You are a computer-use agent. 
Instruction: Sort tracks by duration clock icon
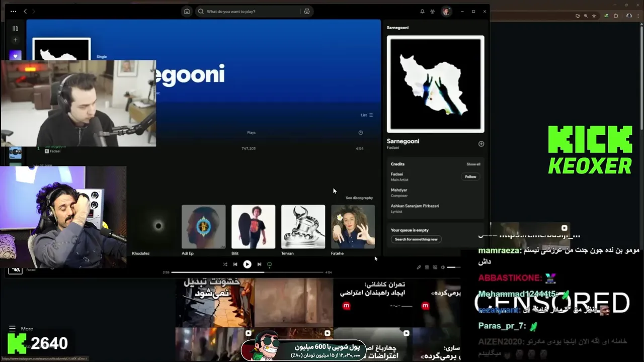(360, 133)
